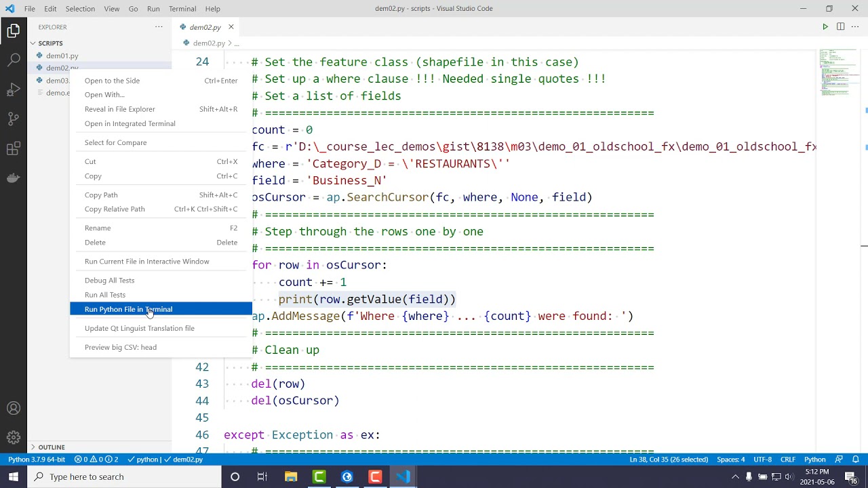Open the Extensions view
The image size is (868, 488).
tap(14, 149)
